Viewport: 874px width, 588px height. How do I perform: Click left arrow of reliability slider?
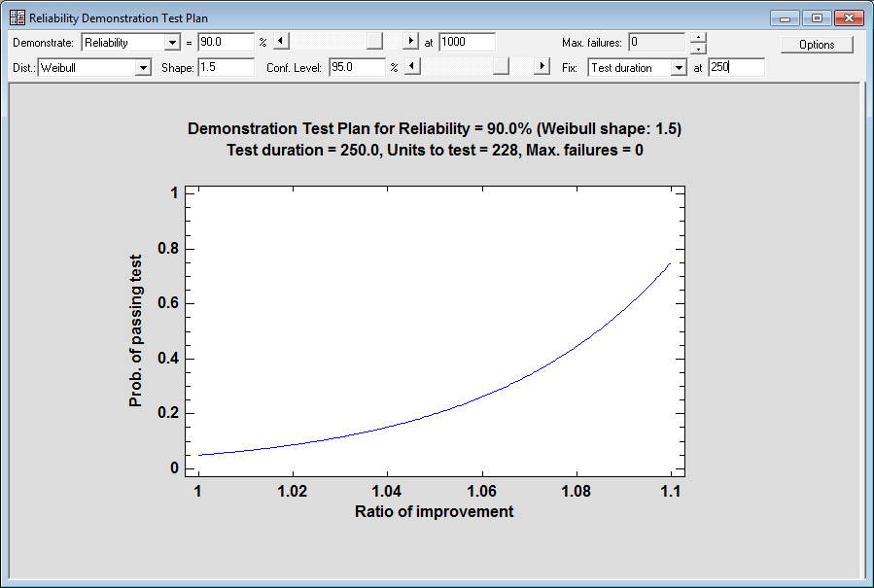[280, 42]
